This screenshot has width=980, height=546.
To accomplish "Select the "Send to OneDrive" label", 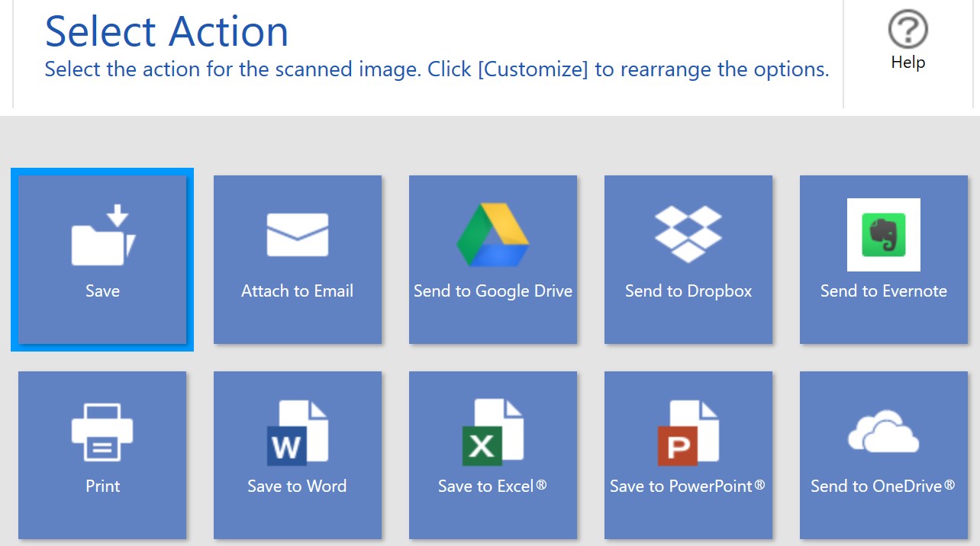I will [882, 487].
